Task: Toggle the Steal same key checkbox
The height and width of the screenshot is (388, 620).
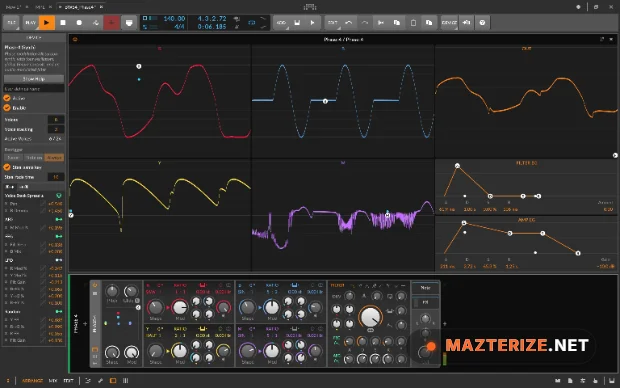Action: (7, 167)
